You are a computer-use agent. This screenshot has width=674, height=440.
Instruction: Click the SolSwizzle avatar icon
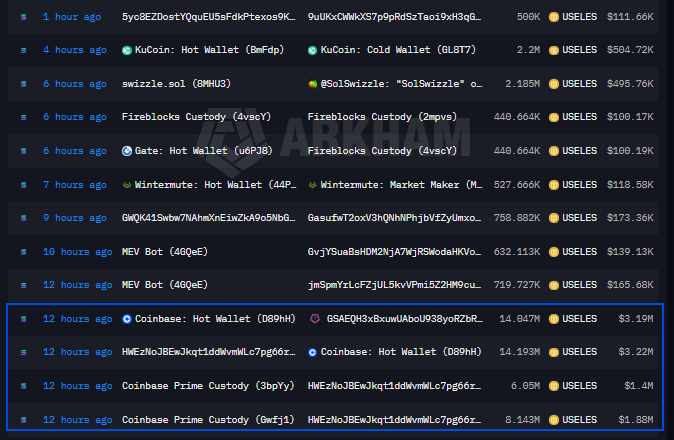[312, 84]
